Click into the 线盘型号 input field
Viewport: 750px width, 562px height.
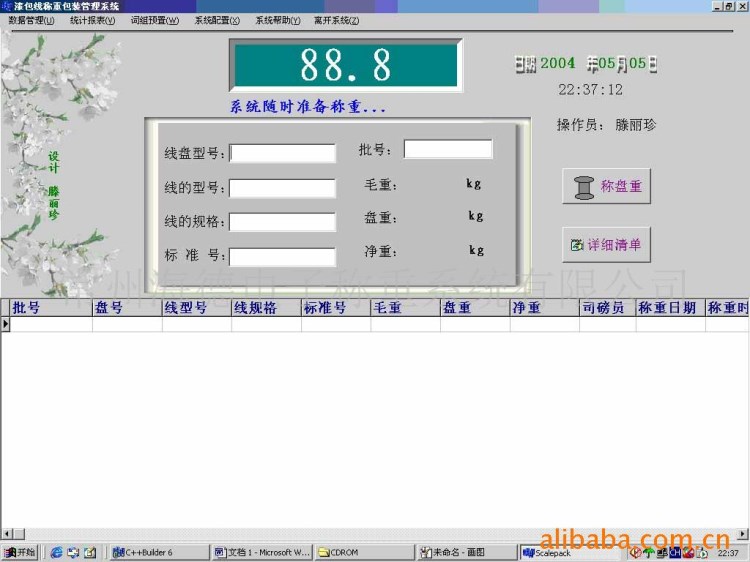(283, 153)
